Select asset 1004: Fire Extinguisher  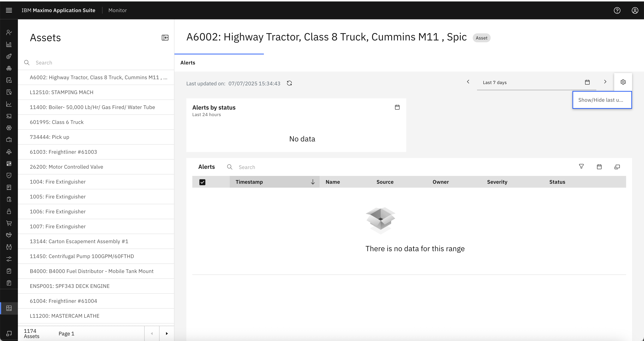(96, 182)
